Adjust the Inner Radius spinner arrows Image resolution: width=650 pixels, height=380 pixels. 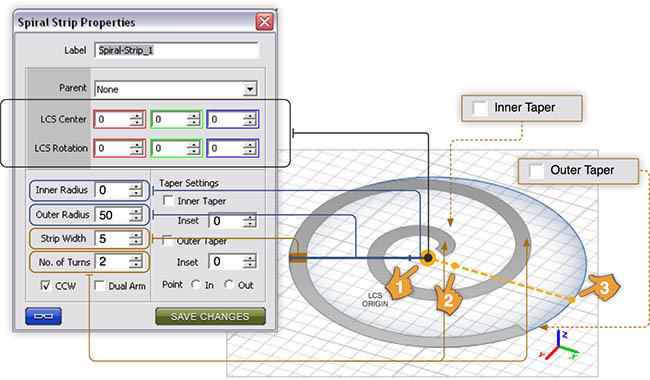[x=136, y=190]
